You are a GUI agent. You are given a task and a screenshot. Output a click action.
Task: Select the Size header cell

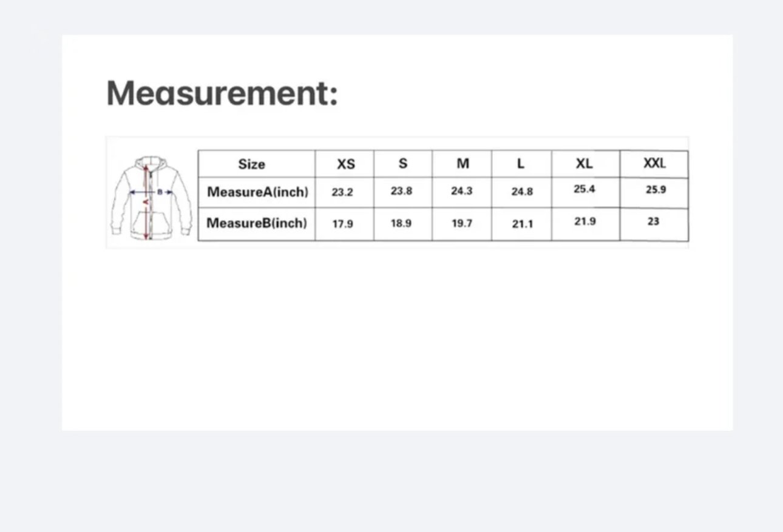(251, 164)
